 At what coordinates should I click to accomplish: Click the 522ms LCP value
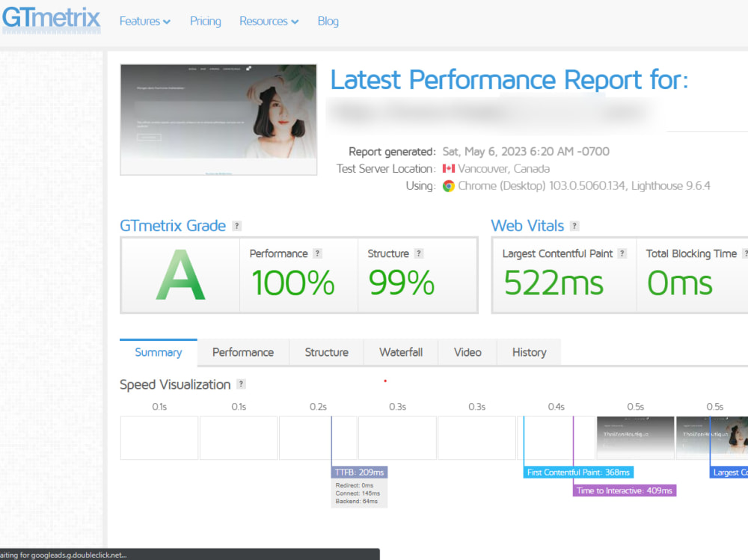pos(554,283)
